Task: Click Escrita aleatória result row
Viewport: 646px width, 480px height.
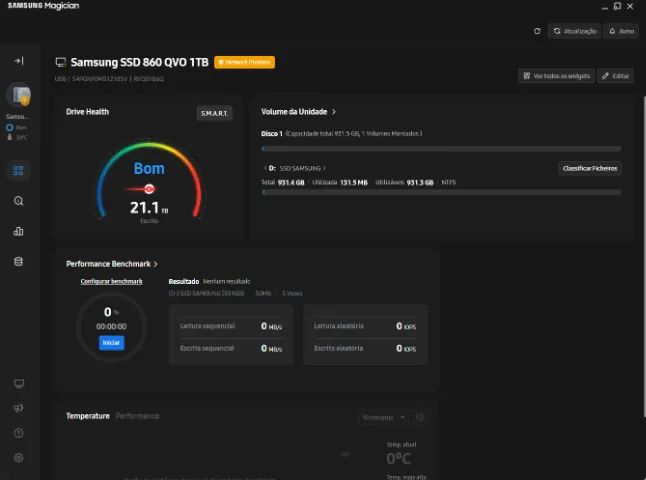Action: click(365, 349)
